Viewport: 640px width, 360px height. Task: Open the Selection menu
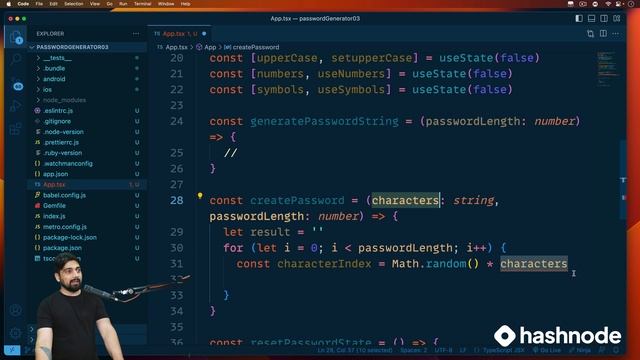click(74, 4)
